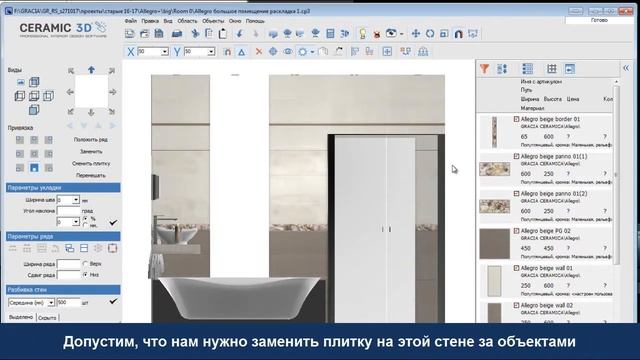Open the X value dropdown
This screenshot has width=640, height=360.
(164, 52)
